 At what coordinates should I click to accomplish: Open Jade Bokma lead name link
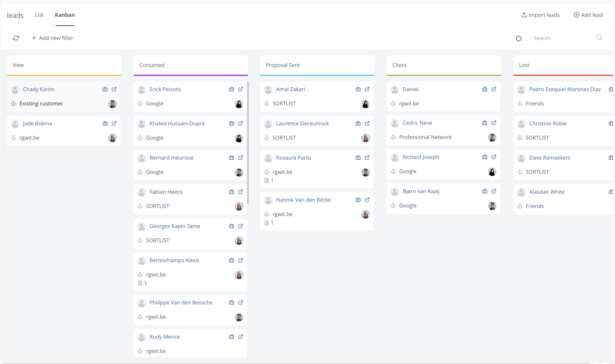38,123
